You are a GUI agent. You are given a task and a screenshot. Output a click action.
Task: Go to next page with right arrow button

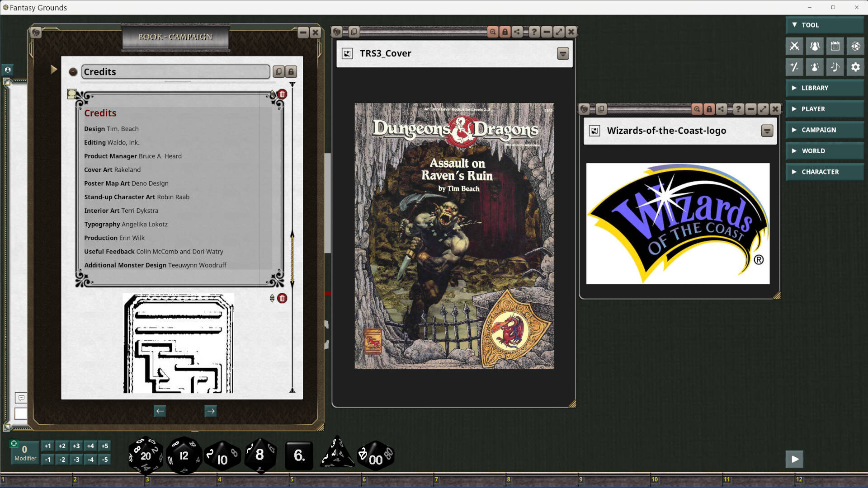click(x=211, y=411)
